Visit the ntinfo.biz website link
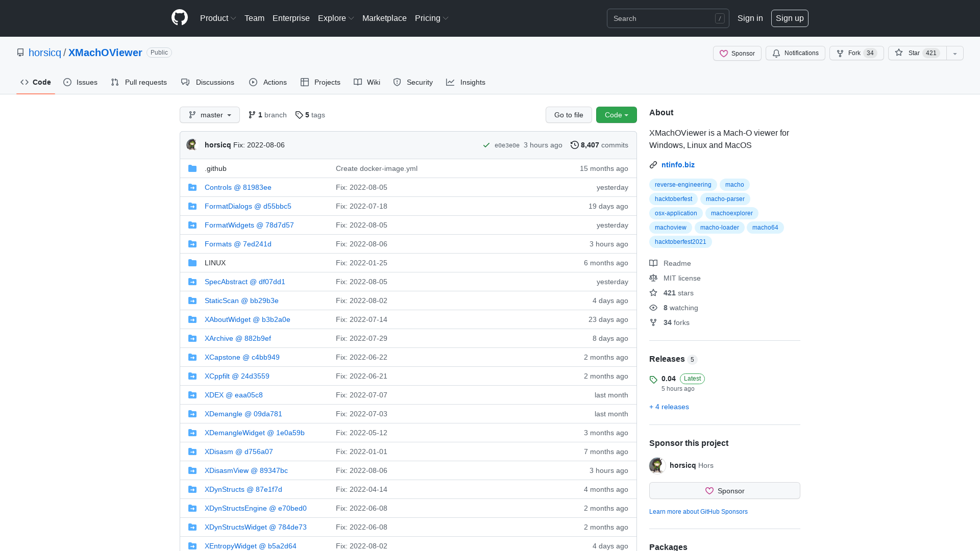 tap(678, 164)
